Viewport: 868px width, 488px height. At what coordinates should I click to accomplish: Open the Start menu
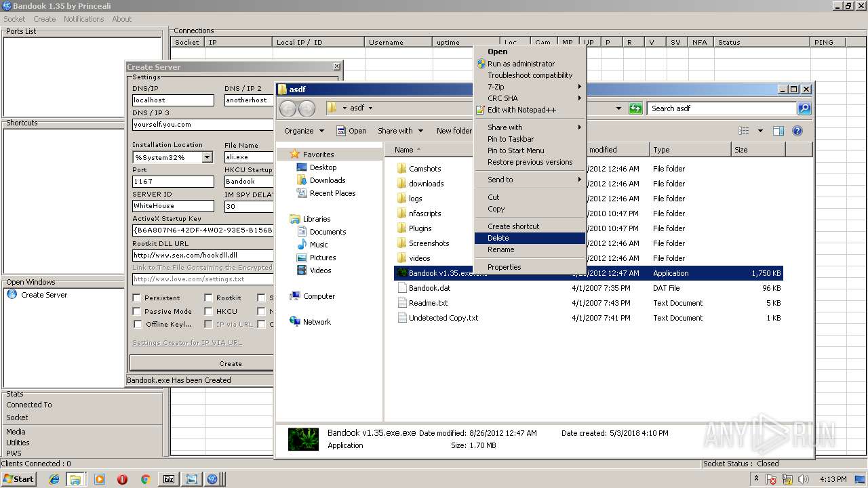pyautogui.click(x=18, y=479)
